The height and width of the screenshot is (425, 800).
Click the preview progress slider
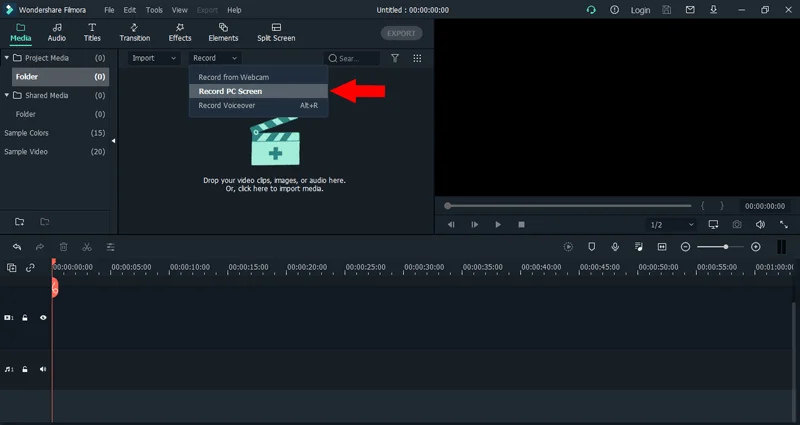click(x=567, y=206)
